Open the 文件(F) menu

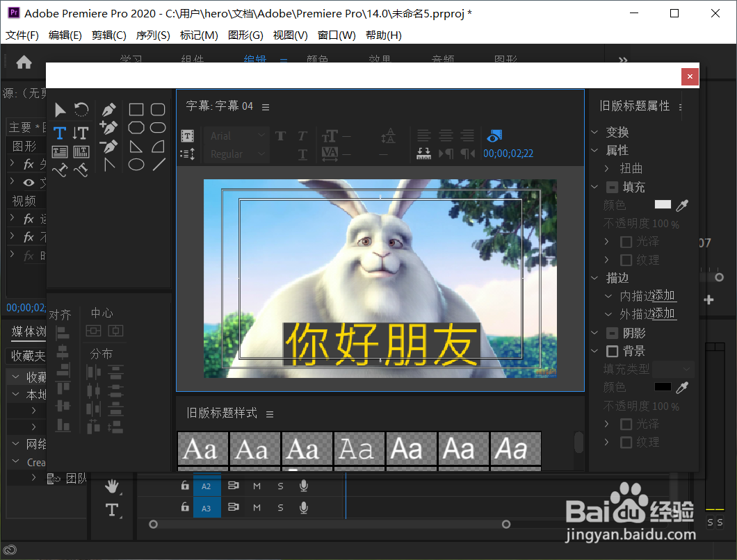click(22, 35)
